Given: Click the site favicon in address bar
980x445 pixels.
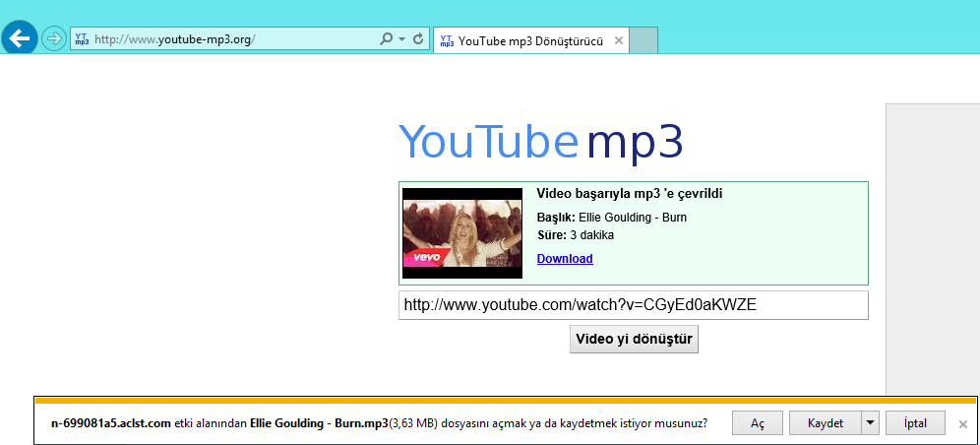Looking at the screenshot, I should click(x=82, y=39).
